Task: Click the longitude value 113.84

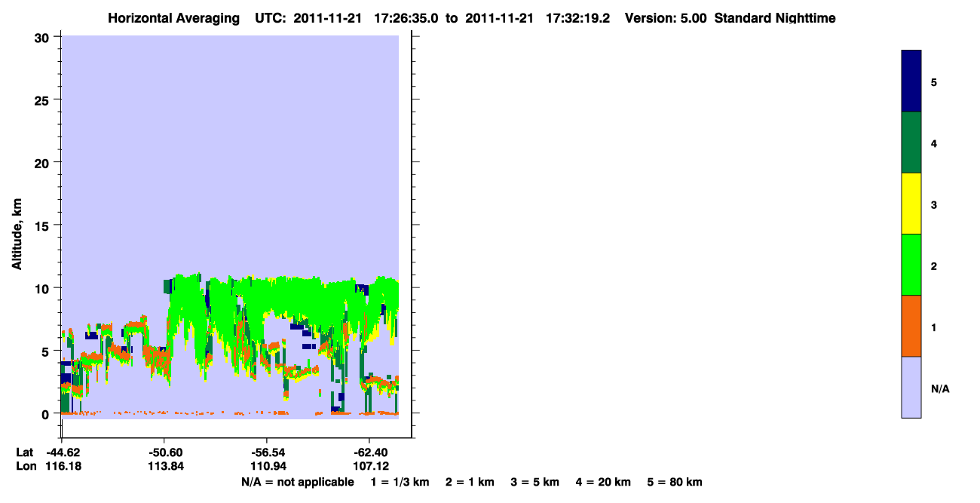Action: click(x=164, y=466)
